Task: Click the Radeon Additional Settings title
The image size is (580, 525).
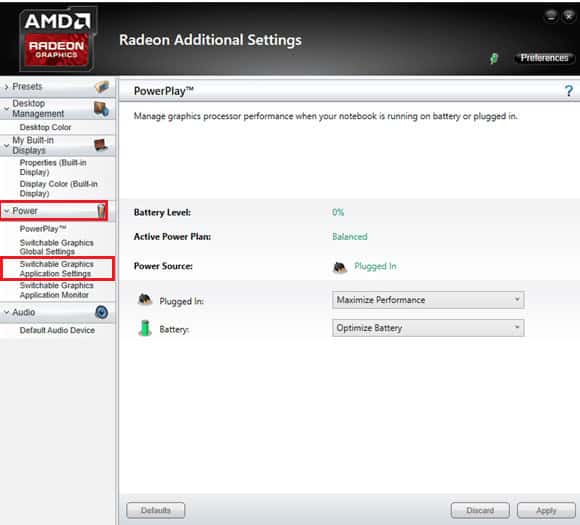Action: [210, 40]
